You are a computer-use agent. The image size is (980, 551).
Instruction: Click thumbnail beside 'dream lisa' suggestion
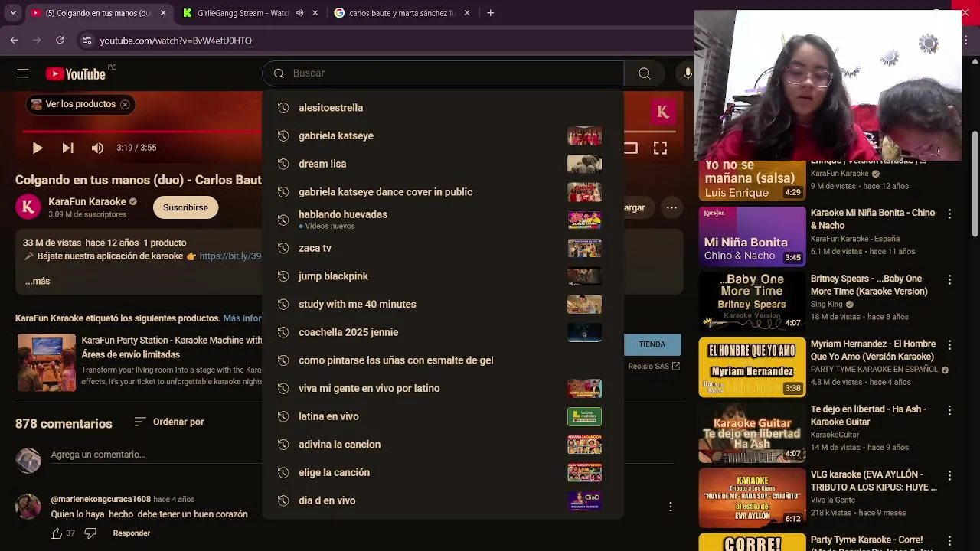(x=584, y=164)
